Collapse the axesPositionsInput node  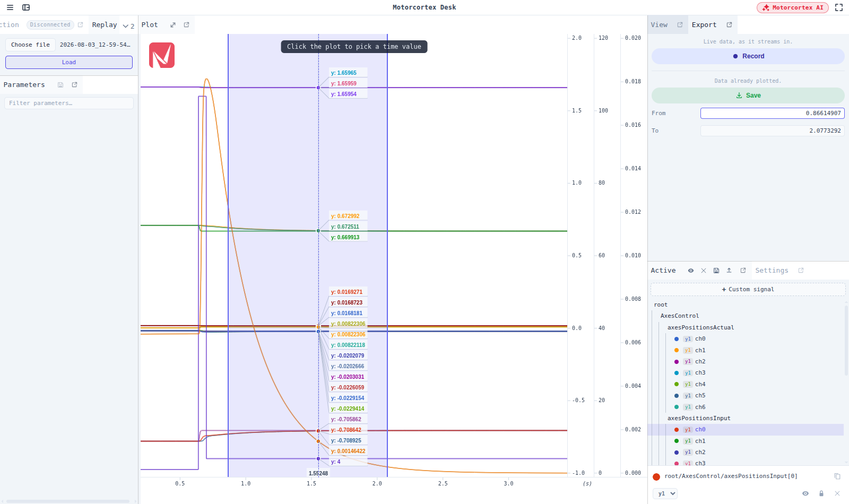(699, 419)
